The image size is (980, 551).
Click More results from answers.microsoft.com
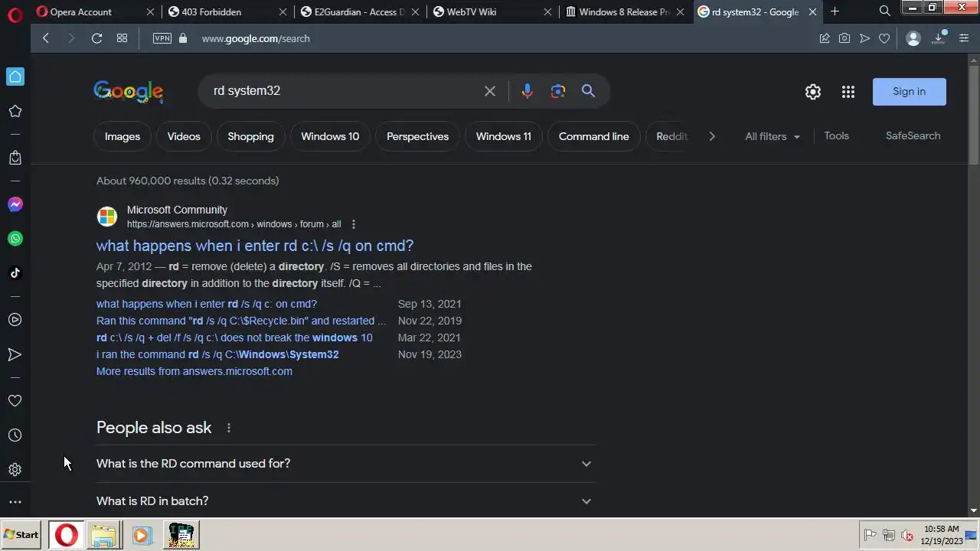pos(194,371)
